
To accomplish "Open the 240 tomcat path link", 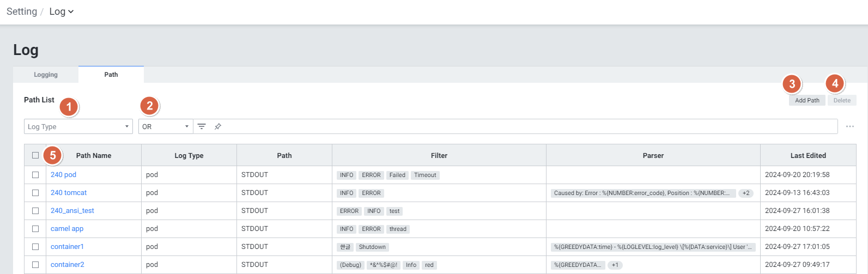I will [69, 193].
